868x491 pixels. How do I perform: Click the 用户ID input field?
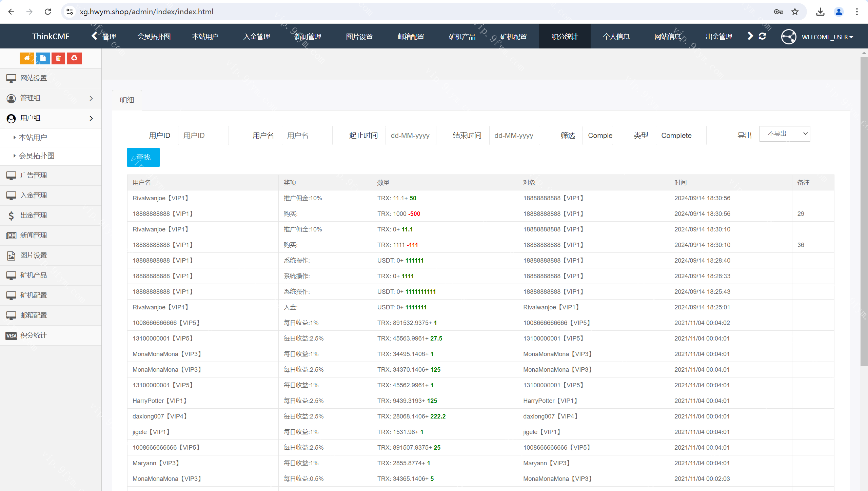pyautogui.click(x=203, y=136)
